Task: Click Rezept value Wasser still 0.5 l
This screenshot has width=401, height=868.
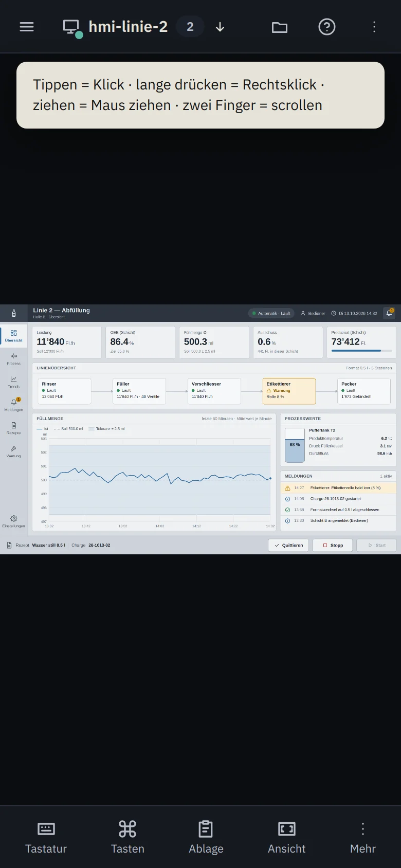Action: pyautogui.click(x=48, y=545)
